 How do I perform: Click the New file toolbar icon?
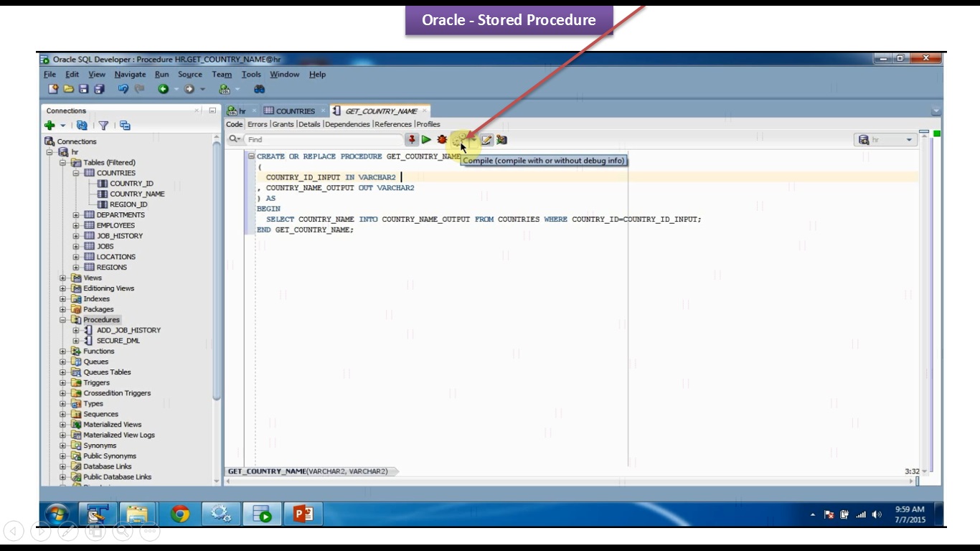[53, 89]
